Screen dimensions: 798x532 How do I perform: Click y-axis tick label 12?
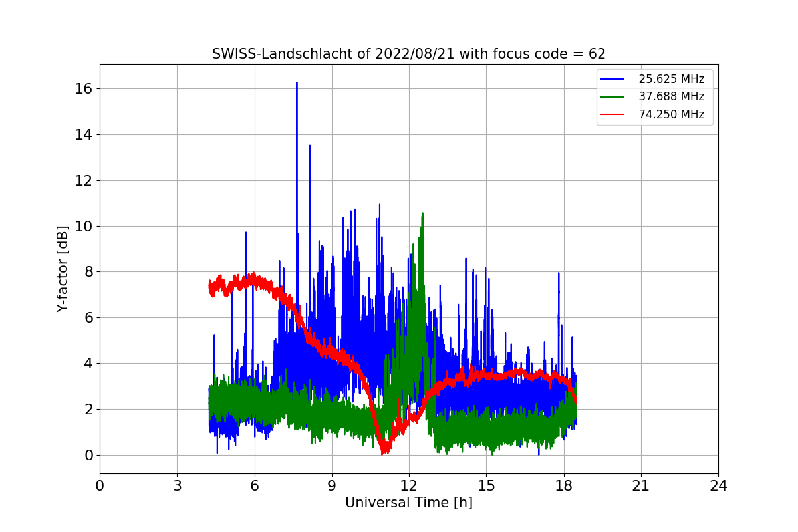[84, 181]
